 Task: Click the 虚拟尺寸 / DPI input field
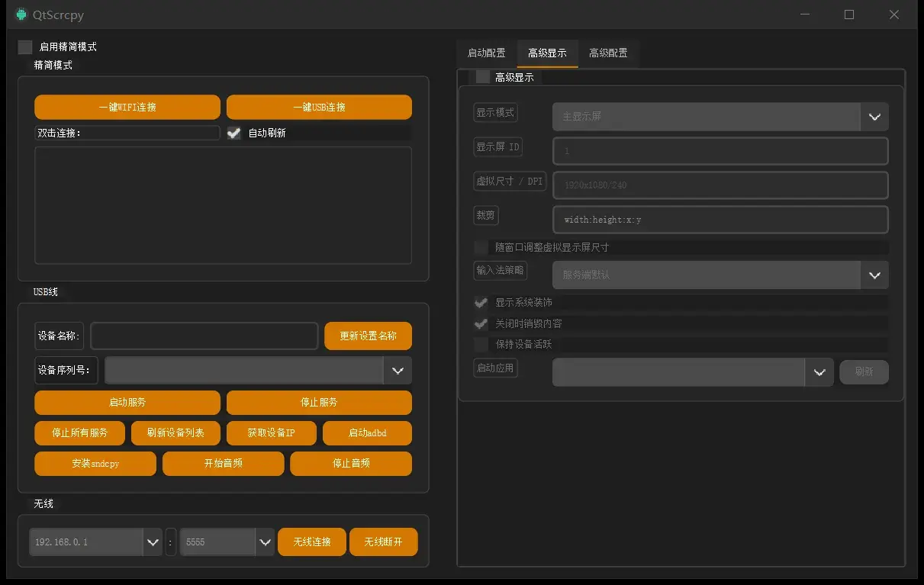point(720,185)
